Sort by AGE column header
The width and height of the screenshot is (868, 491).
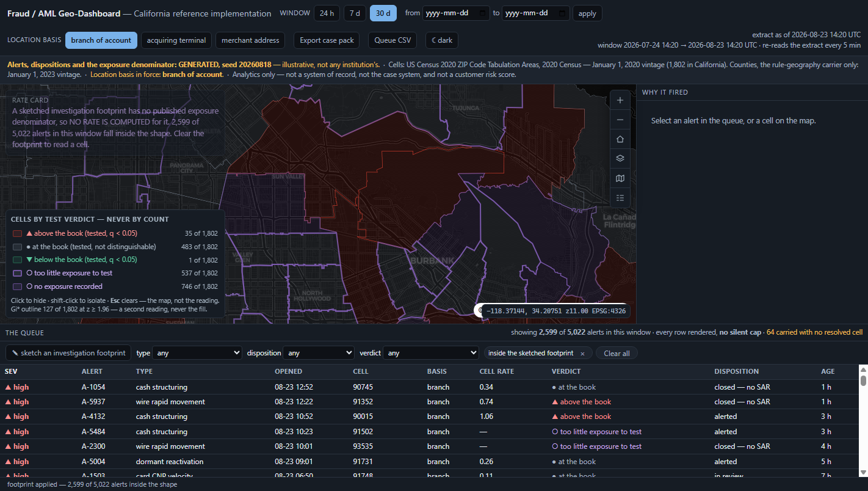pos(828,371)
